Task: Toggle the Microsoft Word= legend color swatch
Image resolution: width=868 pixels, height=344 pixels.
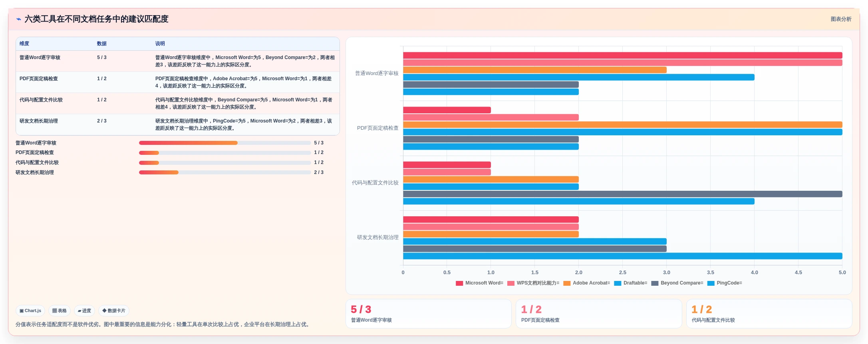Action: point(459,283)
